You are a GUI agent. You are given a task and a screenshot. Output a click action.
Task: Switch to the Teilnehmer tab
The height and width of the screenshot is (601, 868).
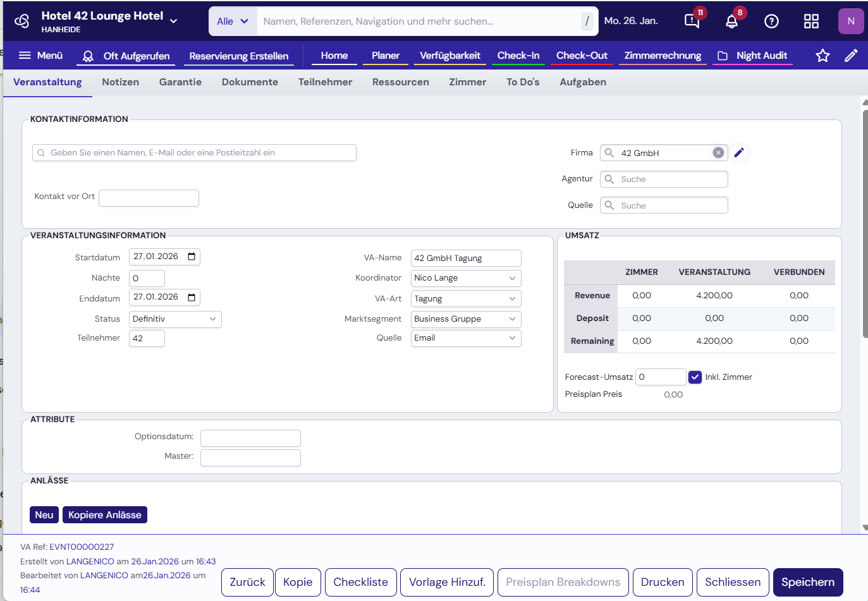point(325,82)
